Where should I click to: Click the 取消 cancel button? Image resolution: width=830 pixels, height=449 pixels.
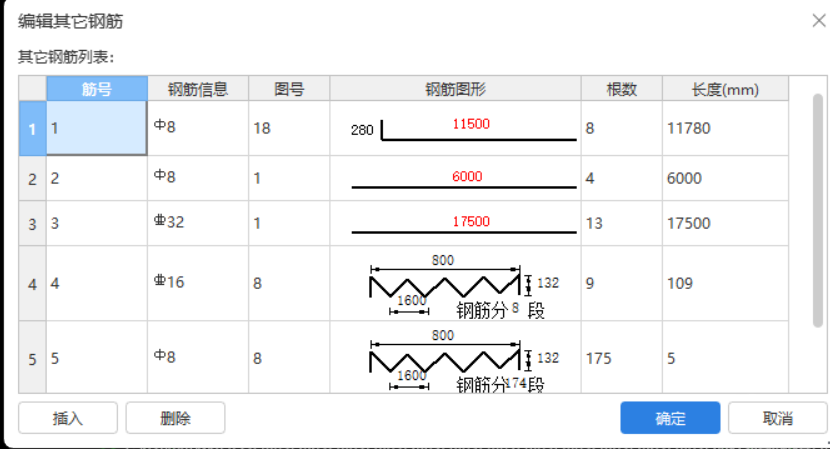pos(778,418)
